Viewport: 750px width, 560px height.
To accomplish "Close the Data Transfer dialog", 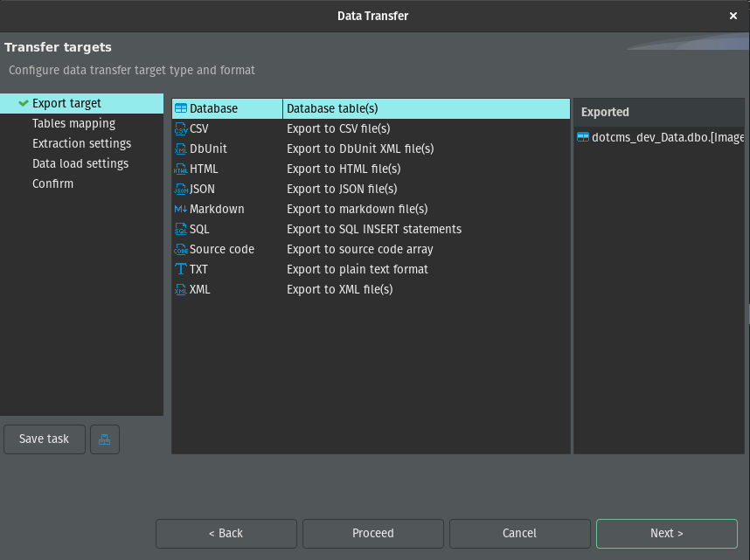I will 733,16.
